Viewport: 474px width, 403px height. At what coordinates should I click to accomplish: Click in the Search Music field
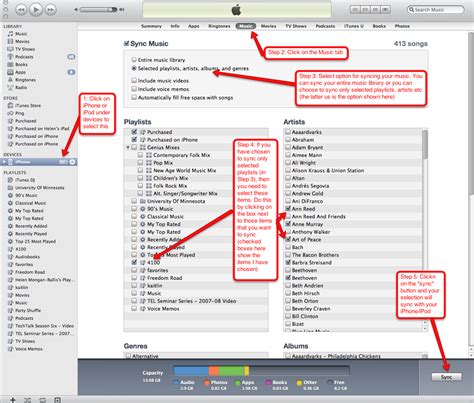pyautogui.click(x=435, y=10)
